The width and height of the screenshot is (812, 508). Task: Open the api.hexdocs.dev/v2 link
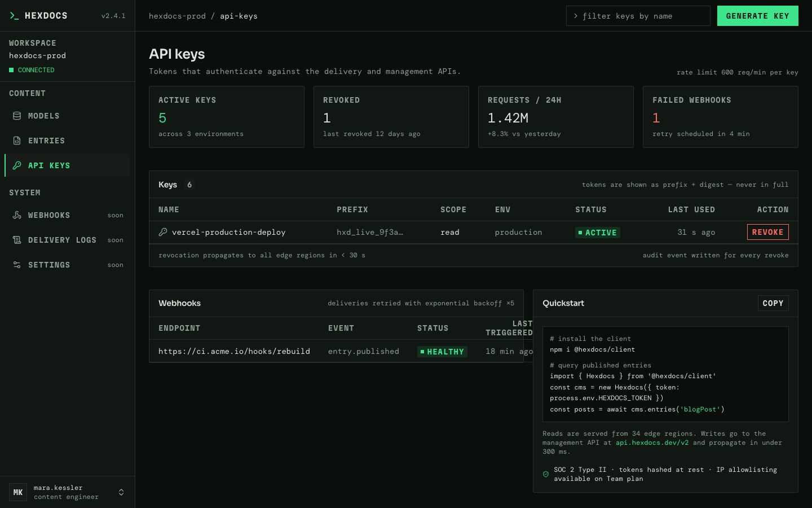[652, 443]
